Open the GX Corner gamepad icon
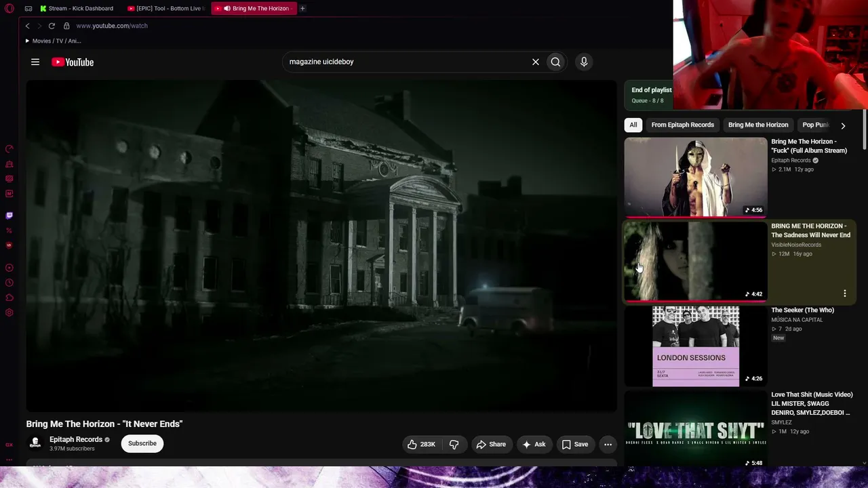This screenshot has height=488, width=868. click(x=28, y=9)
